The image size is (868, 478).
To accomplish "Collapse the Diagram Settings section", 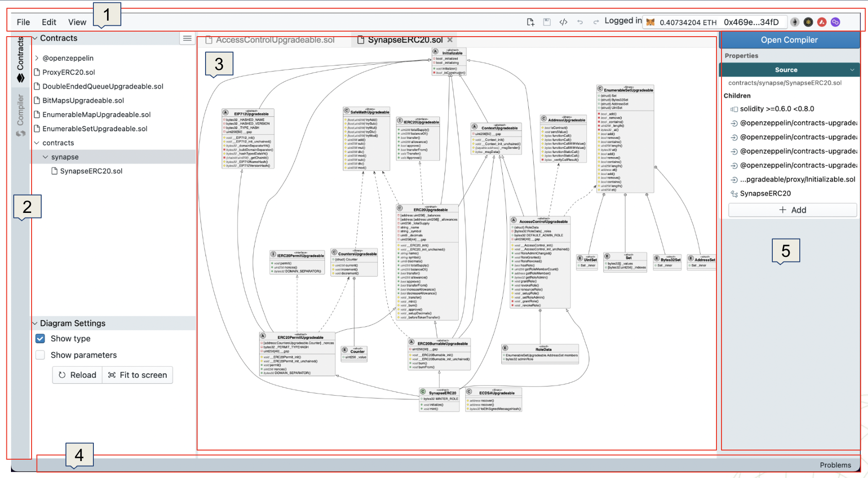I will tap(35, 323).
